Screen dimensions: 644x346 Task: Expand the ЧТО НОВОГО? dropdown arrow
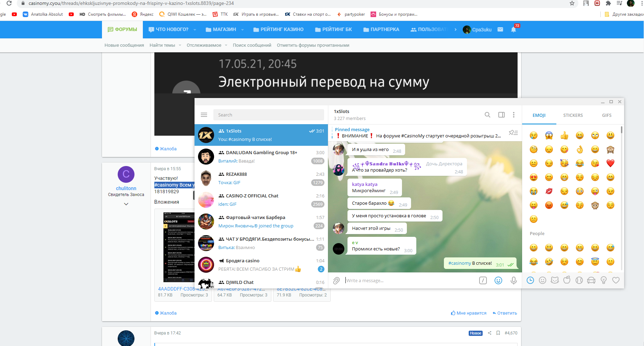195,30
